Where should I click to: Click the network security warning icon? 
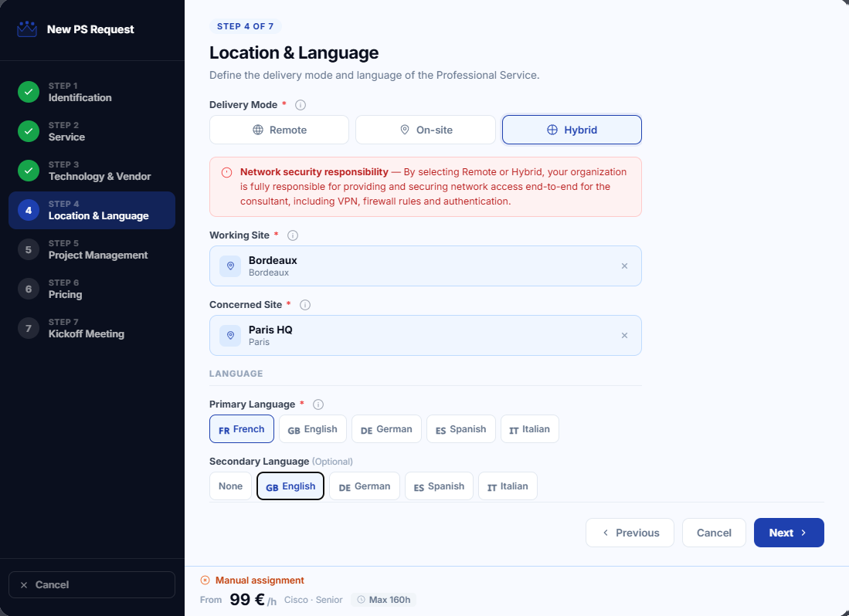tap(227, 172)
